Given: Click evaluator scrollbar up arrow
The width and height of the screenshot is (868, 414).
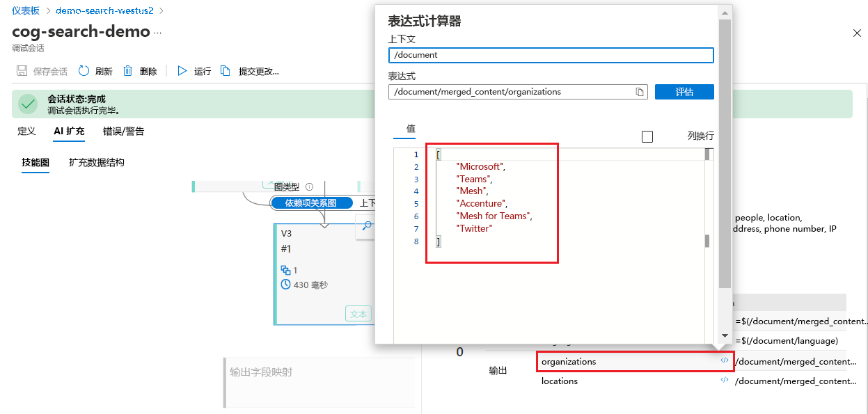Looking at the screenshot, I should pyautogui.click(x=725, y=13).
